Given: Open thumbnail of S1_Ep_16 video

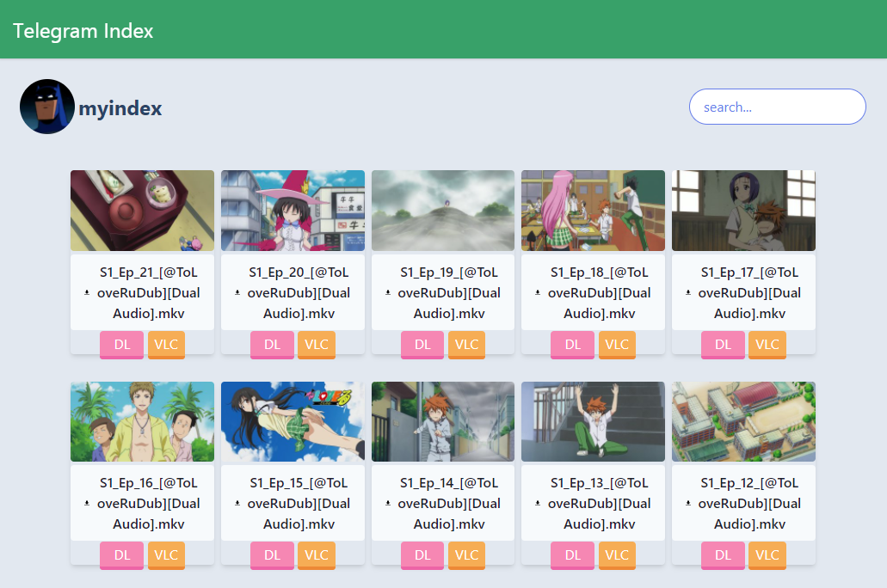Looking at the screenshot, I should click(x=143, y=422).
